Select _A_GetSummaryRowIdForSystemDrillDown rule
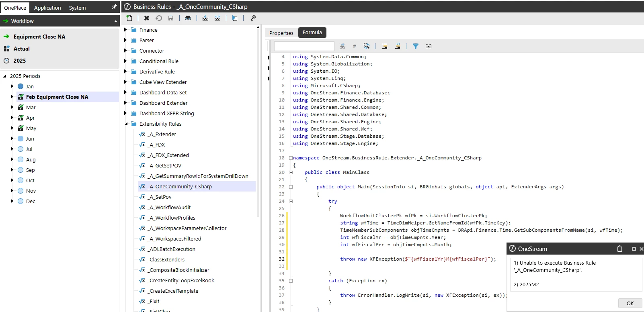The height and width of the screenshot is (312, 644). coord(197,176)
